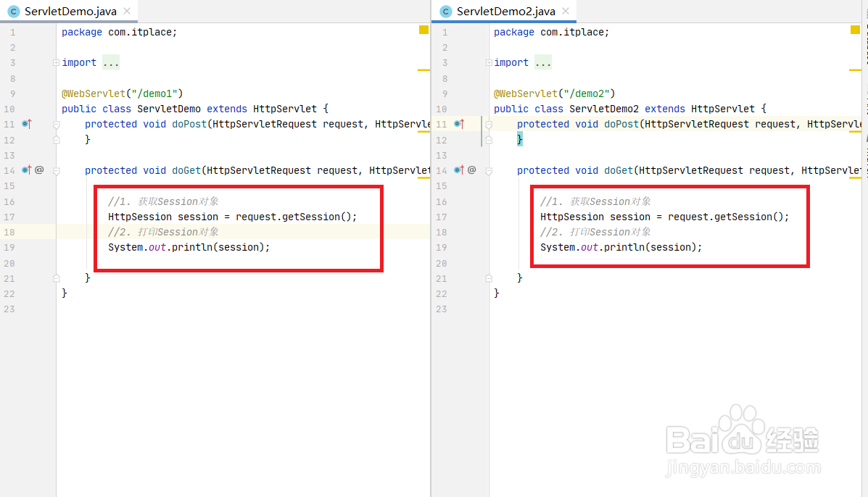Screen dimensions: 868x497
Task: Click doGet closing fold marker in ServletDemo.java
Action: coord(56,278)
